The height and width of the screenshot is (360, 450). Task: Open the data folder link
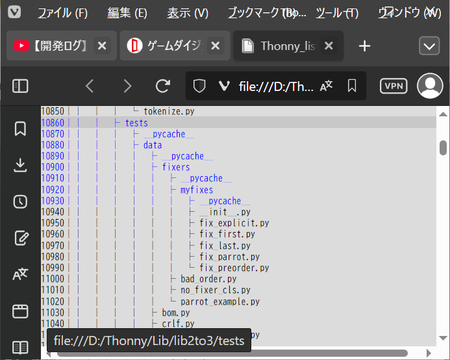tap(153, 145)
